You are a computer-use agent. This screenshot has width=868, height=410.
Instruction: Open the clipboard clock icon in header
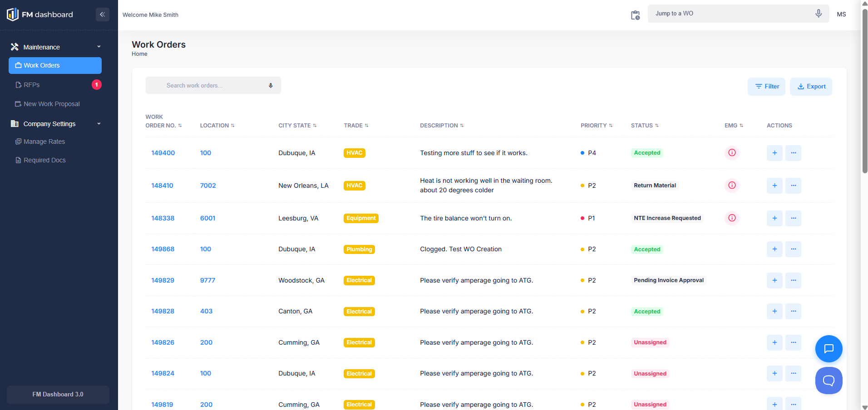click(635, 15)
